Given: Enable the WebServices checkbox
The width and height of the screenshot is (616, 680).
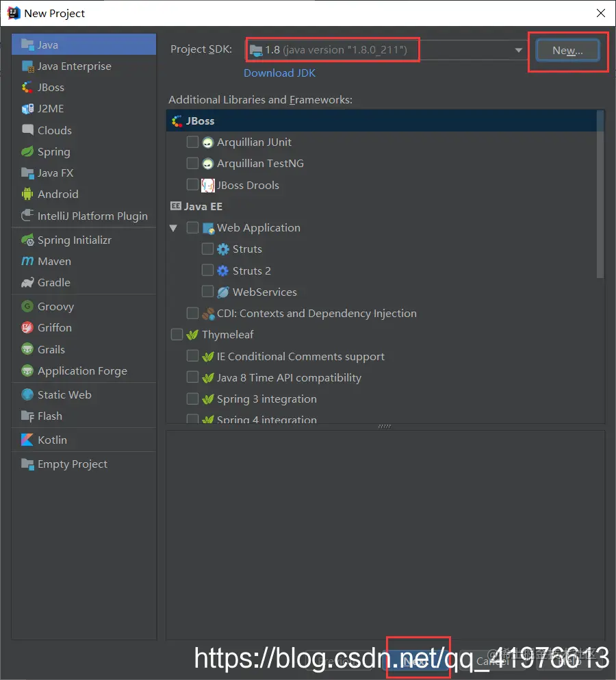Looking at the screenshot, I should [x=207, y=291].
